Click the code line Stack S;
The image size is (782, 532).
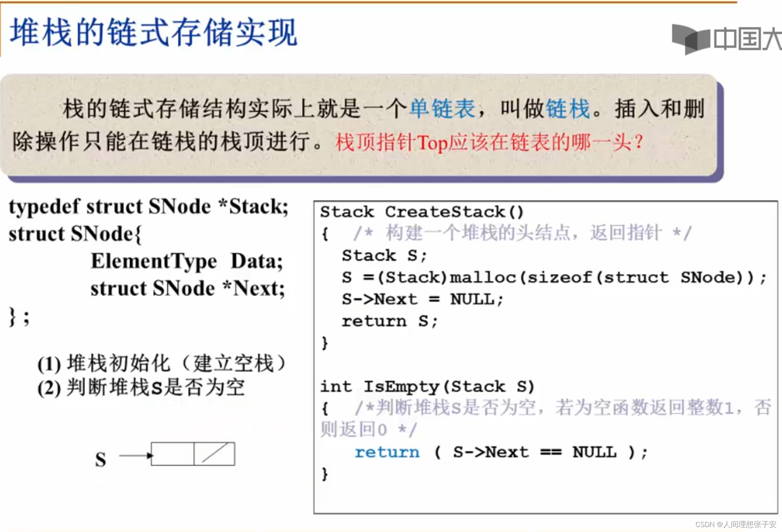(x=384, y=256)
